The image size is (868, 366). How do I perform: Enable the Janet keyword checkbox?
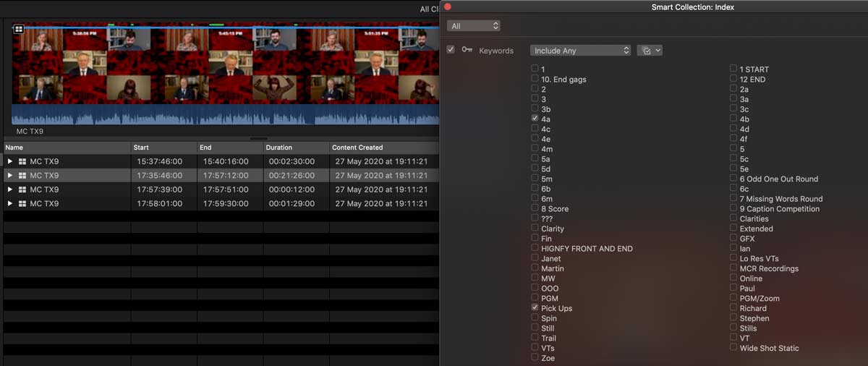[x=535, y=258]
